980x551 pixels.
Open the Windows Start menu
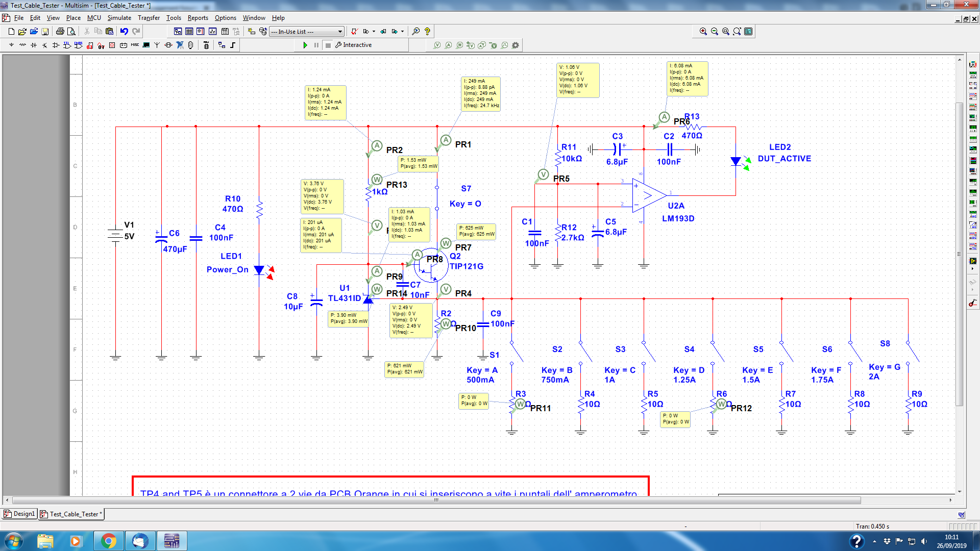(14, 541)
